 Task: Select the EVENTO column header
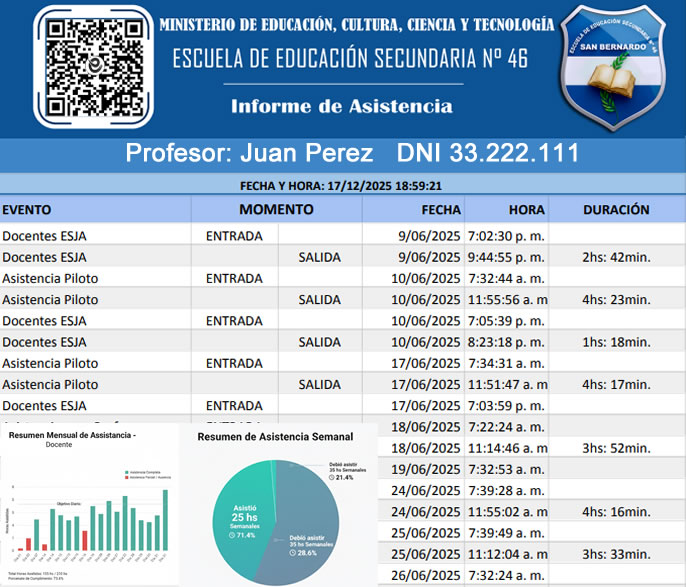tap(27, 210)
